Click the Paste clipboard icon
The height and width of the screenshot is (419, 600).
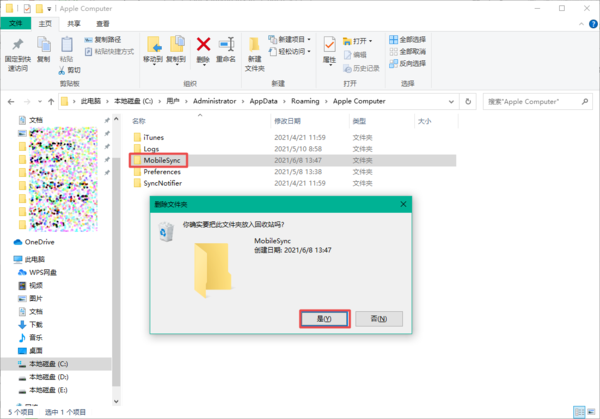67,45
